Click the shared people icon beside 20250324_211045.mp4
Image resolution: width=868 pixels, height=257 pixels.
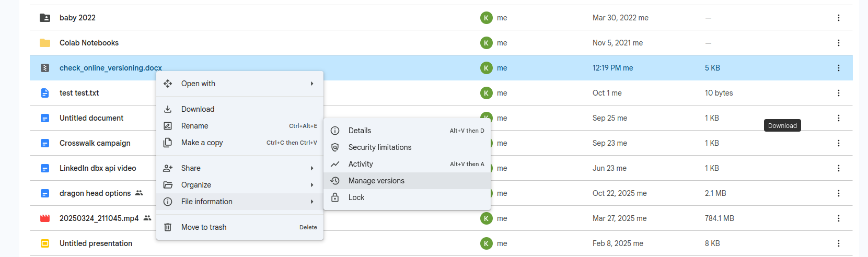[147, 218]
